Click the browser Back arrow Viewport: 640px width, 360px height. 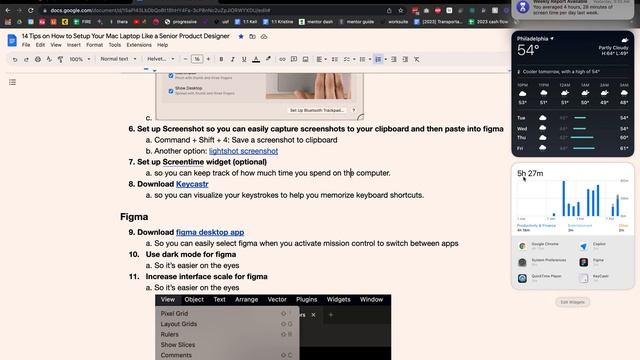(8, 10)
